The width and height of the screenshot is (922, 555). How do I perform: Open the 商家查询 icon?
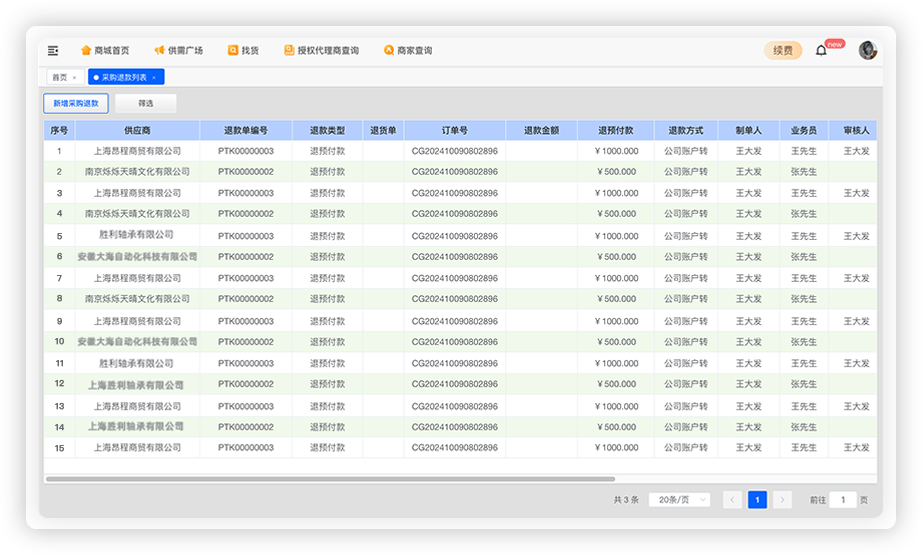pyautogui.click(x=389, y=50)
